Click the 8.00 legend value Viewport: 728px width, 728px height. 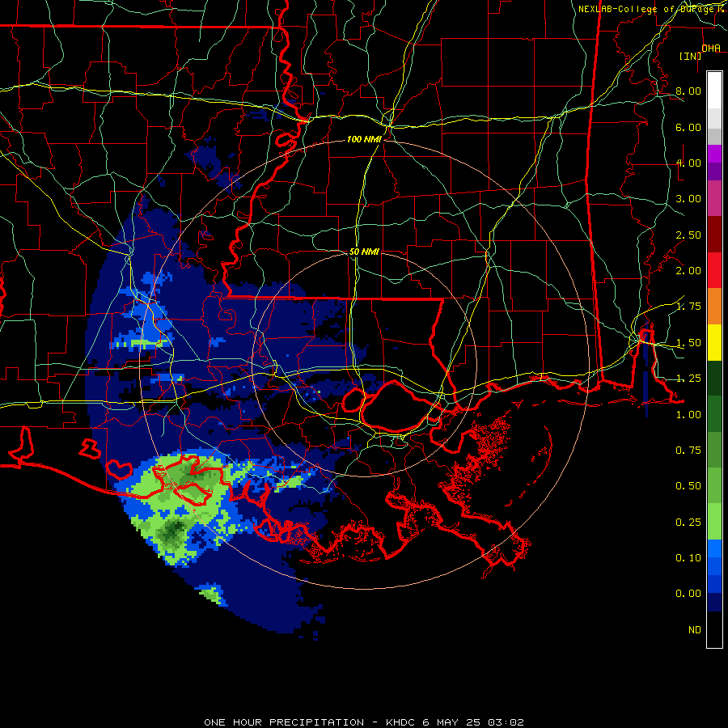pos(688,91)
